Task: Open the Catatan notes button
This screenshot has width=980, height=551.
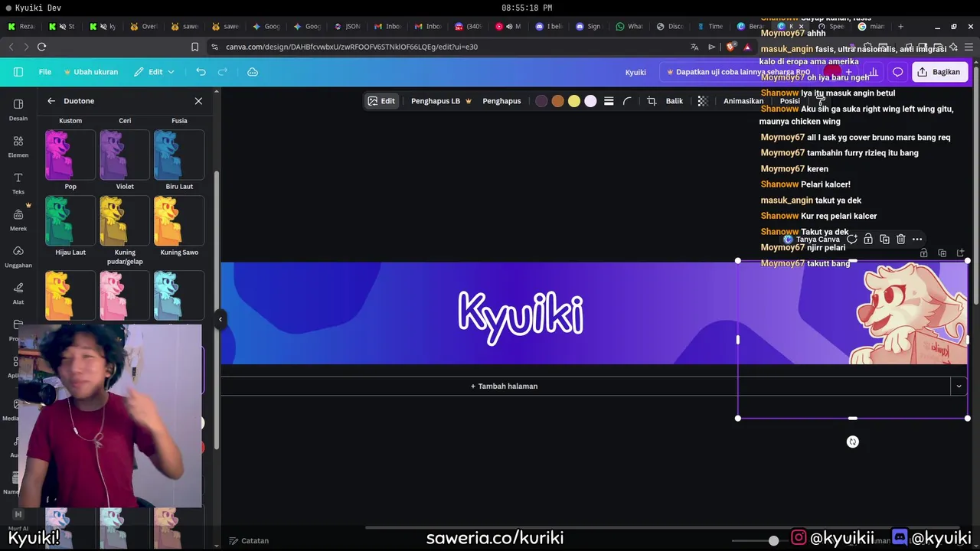Action: click(x=249, y=540)
